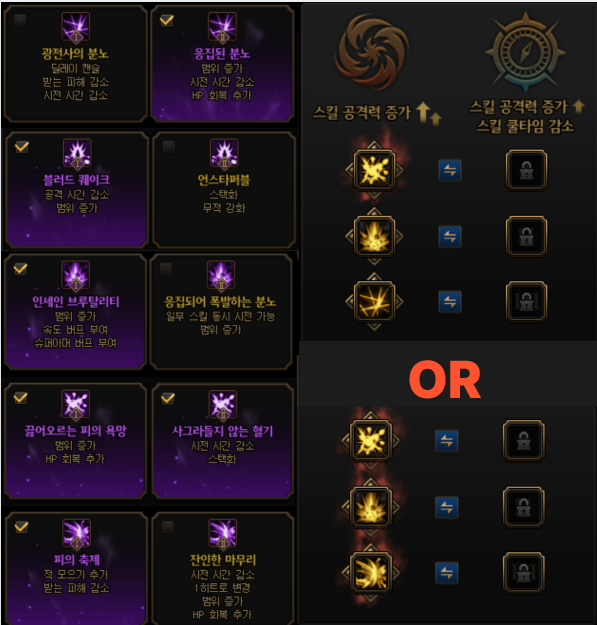Uncheck 블러드 퀘이크 checkbox
Viewport: 597px width, 625px height.
(x=22, y=147)
